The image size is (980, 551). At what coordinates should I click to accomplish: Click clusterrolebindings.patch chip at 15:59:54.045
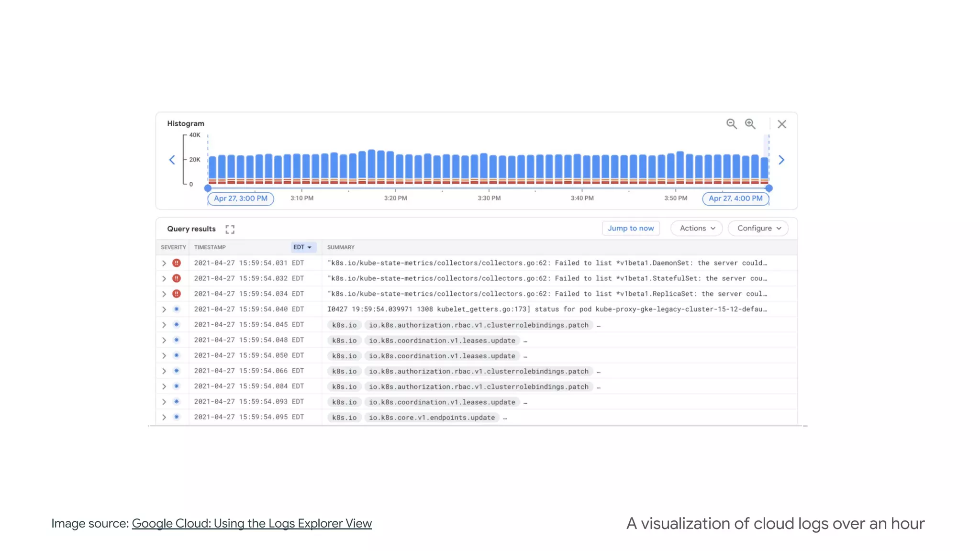pyautogui.click(x=479, y=325)
